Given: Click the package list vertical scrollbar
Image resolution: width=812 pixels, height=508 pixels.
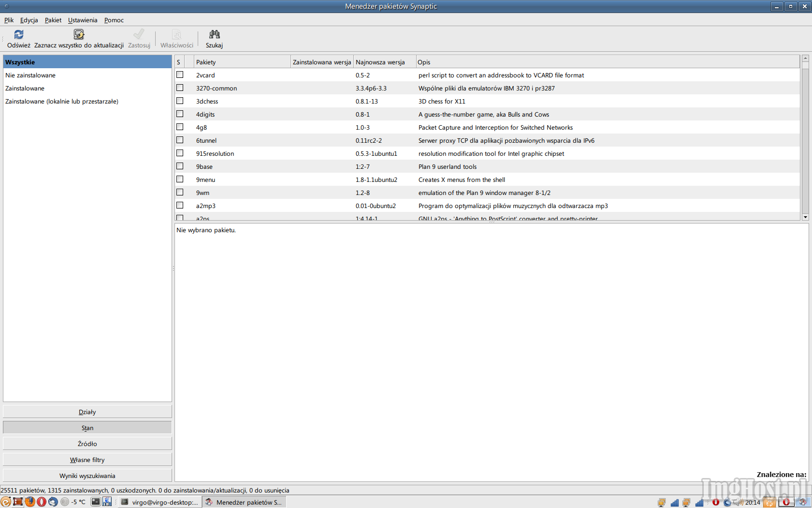Looking at the screenshot, I should [805, 137].
